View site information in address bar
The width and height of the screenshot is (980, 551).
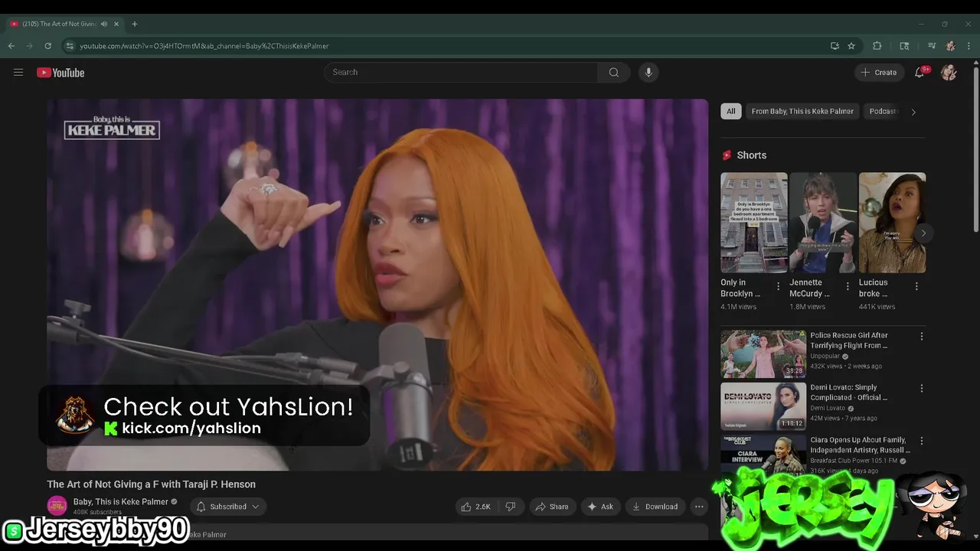click(69, 46)
